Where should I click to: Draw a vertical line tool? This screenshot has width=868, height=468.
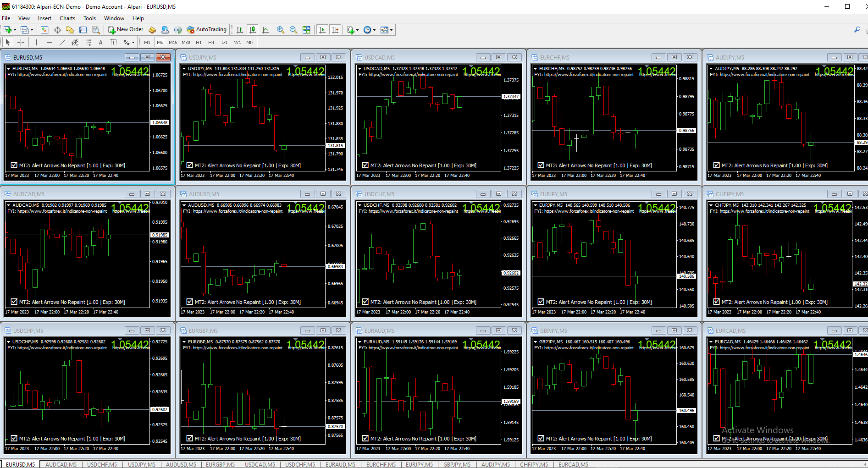click(36, 42)
